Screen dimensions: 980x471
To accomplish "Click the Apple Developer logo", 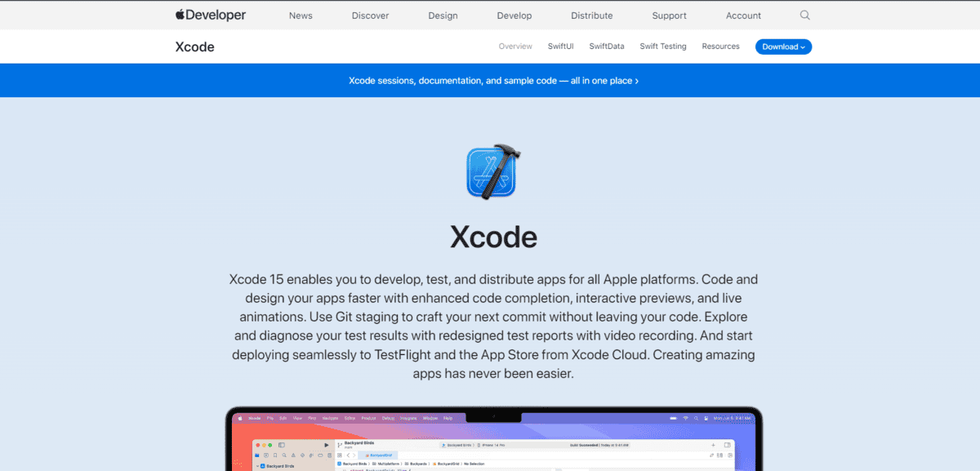I will coord(210,15).
